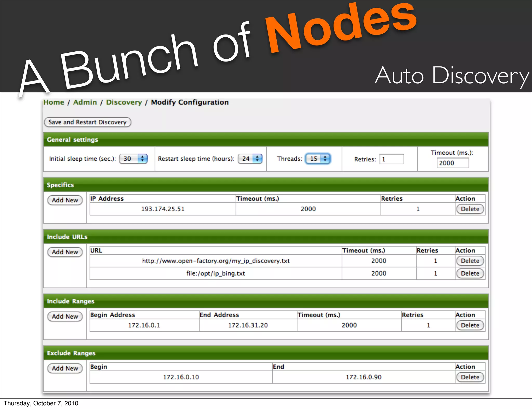Viewport: 532px width, 409px height.
Task: Click the general Retries input field
Action: tap(391, 159)
